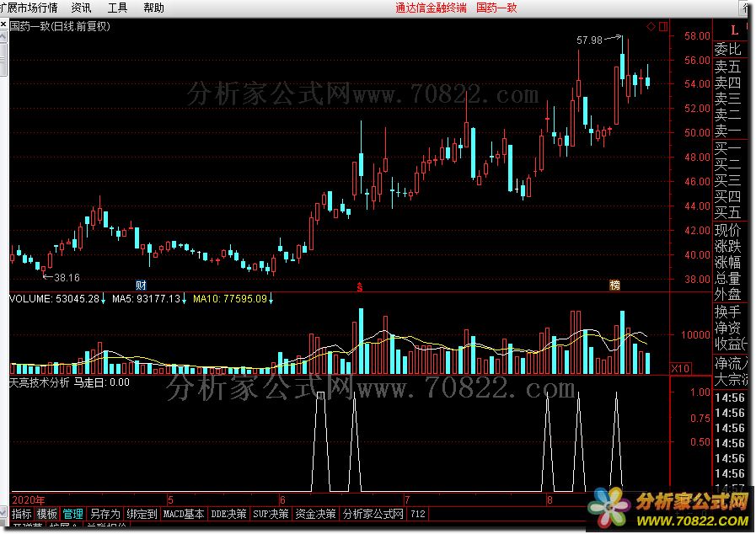Viewport: 756px width, 534px height.
Task: Switch to 分析家公式网 template
Action: [373, 514]
